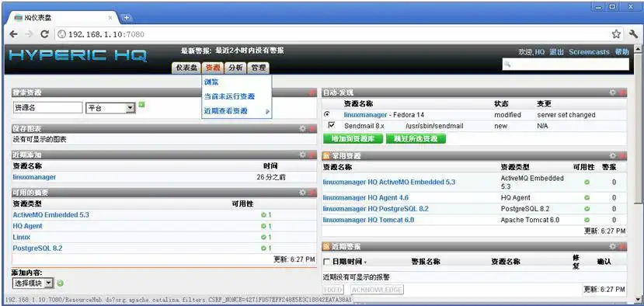644x306 pixels.
Task: Click 跳过所选资源 green button
Action: tap(416, 138)
